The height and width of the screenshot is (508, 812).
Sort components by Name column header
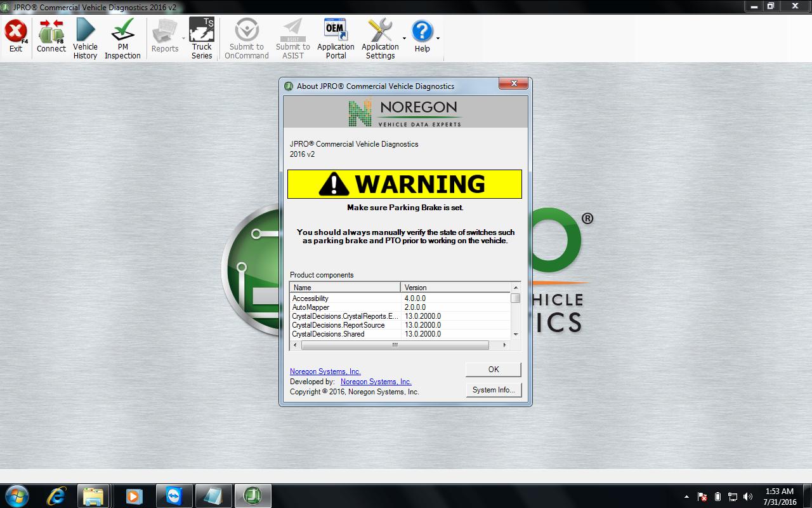click(x=345, y=288)
